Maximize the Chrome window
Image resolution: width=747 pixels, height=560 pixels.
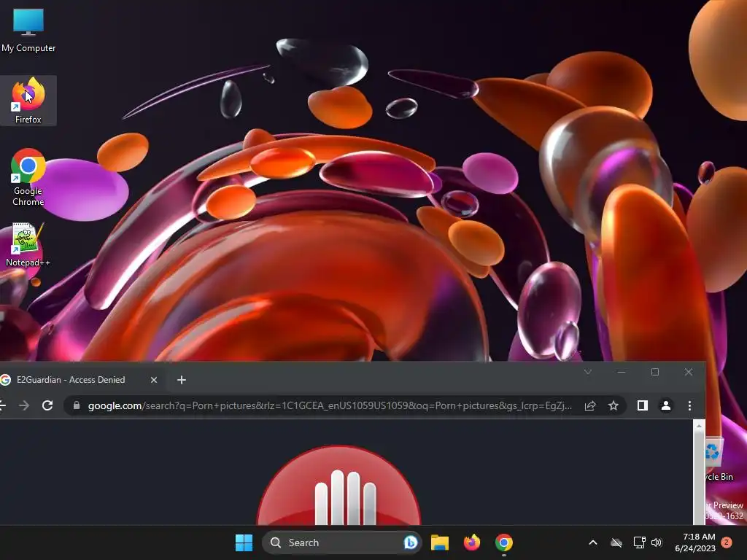(655, 372)
